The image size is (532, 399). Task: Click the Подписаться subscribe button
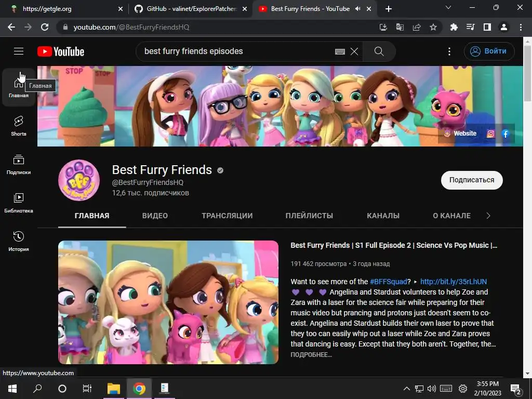[x=472, y=180]
